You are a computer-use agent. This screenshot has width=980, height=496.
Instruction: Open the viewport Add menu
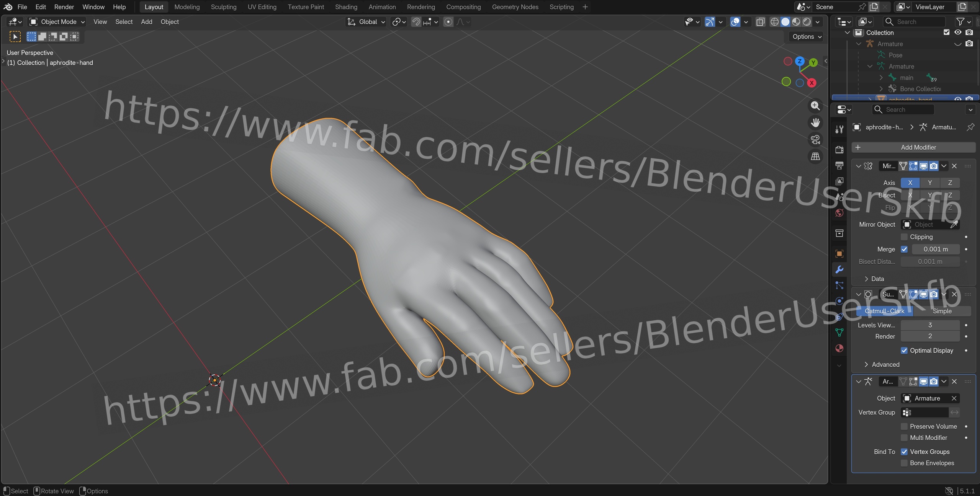point(146,22)
